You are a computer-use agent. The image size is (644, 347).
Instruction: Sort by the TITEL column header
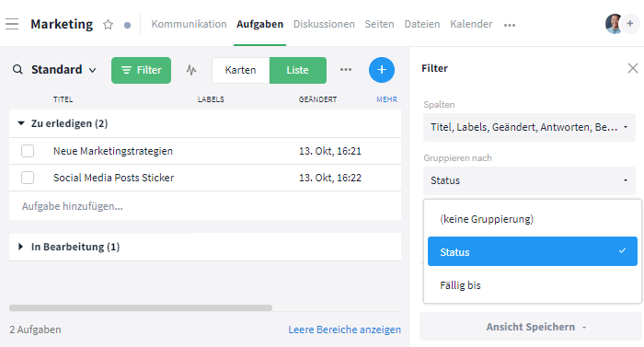coord(63,99)
